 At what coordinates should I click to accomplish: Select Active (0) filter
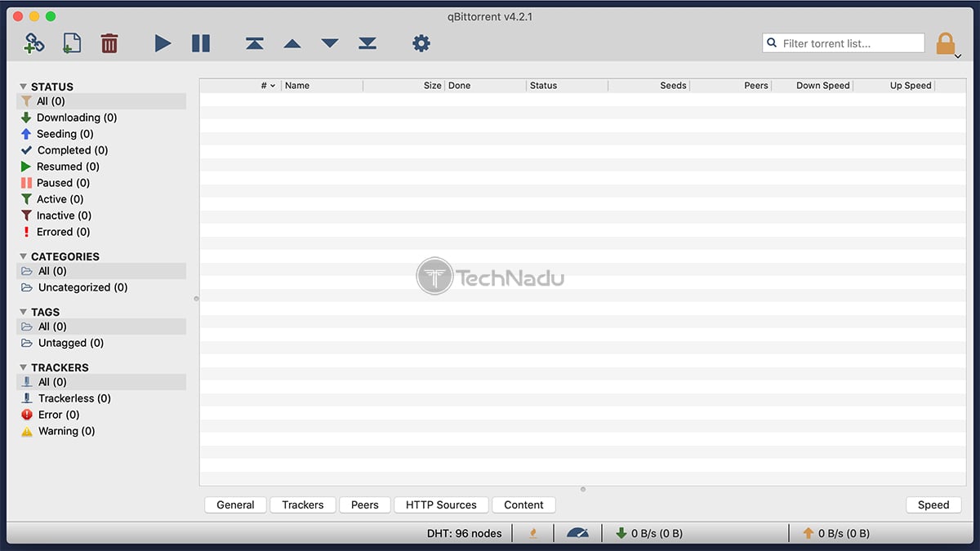[x=101, y=199]
